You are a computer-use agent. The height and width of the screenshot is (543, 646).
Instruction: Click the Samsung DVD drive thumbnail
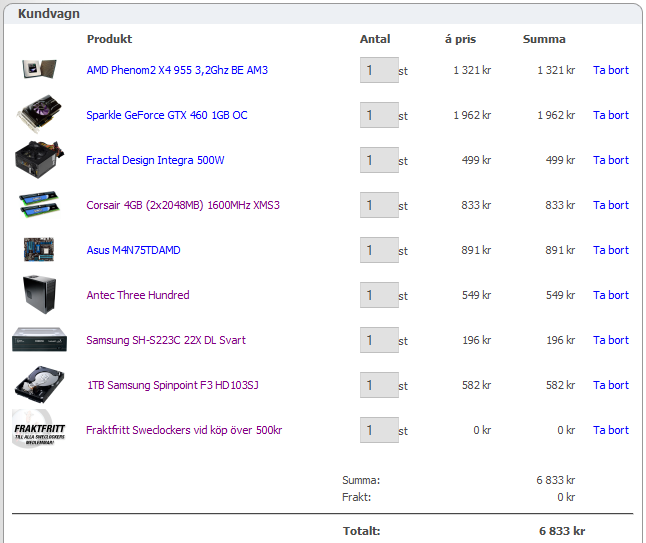[40, 339]
